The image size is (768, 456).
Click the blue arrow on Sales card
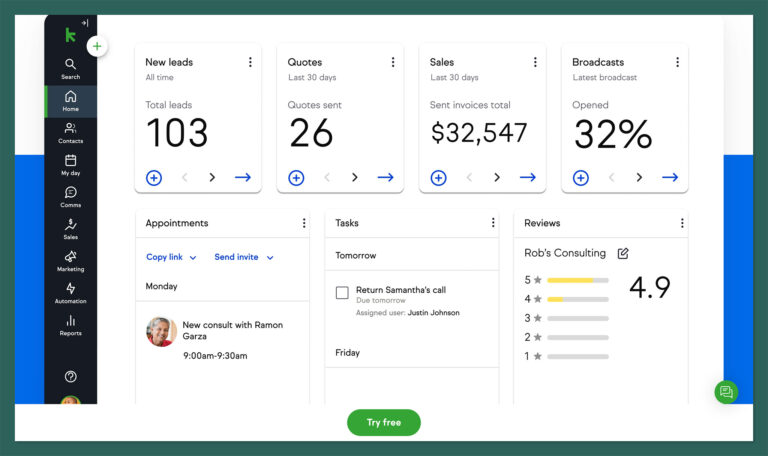528,178
